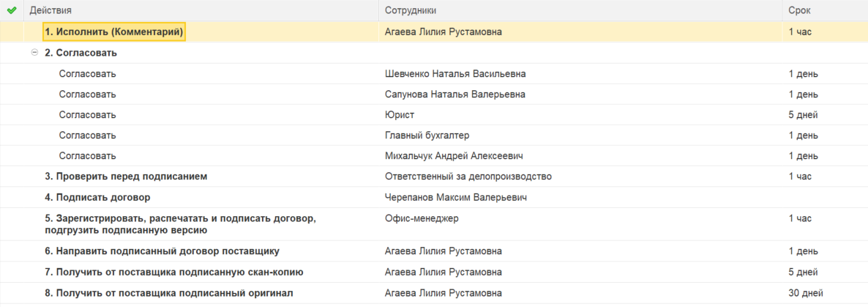Select '6. Направить подписанный договор поставщику'
Viewport: 868px width, 307px height.
tap(162, 251)
